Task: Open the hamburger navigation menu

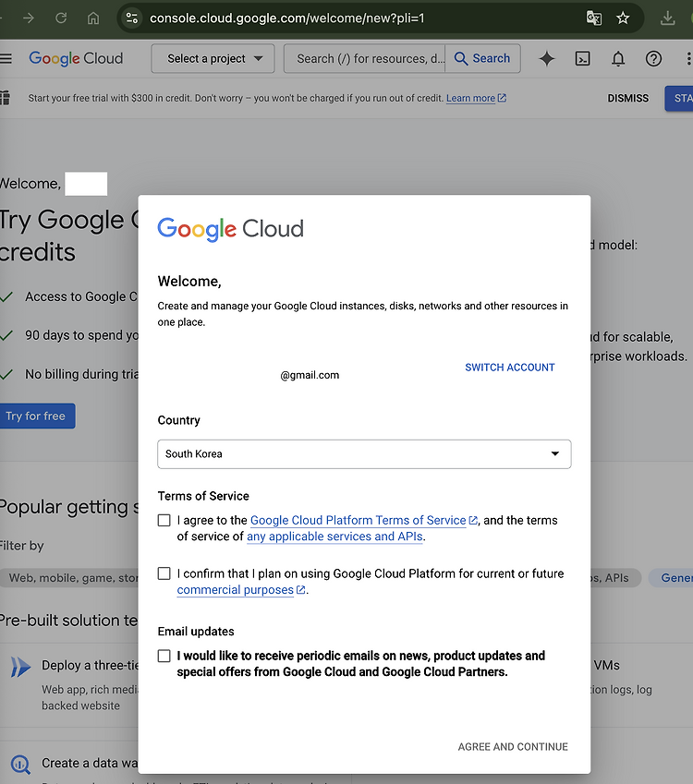Action: [6, 58]
